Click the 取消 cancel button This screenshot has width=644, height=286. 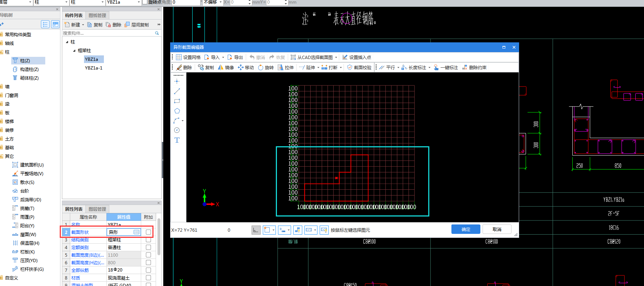[x=497, y=229]
